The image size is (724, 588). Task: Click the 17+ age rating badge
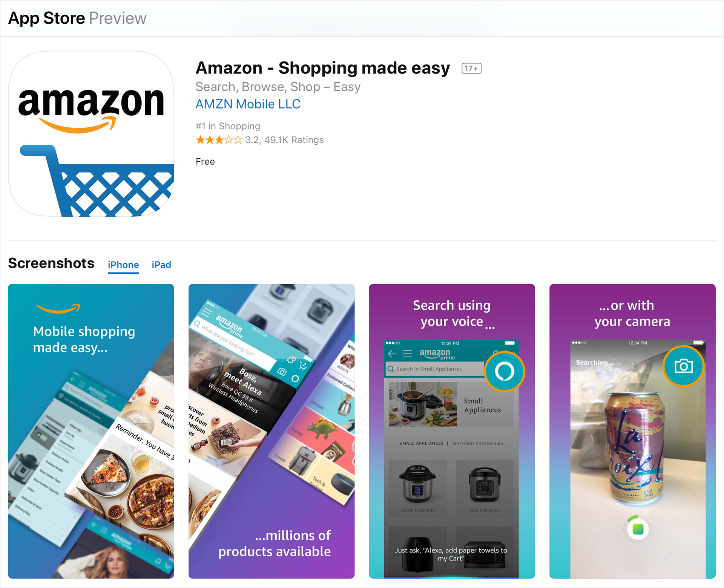click(x=471, y=68)
